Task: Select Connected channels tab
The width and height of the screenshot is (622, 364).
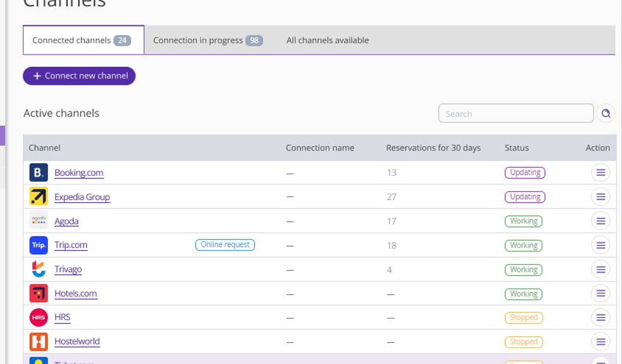Action: (84, 40)
